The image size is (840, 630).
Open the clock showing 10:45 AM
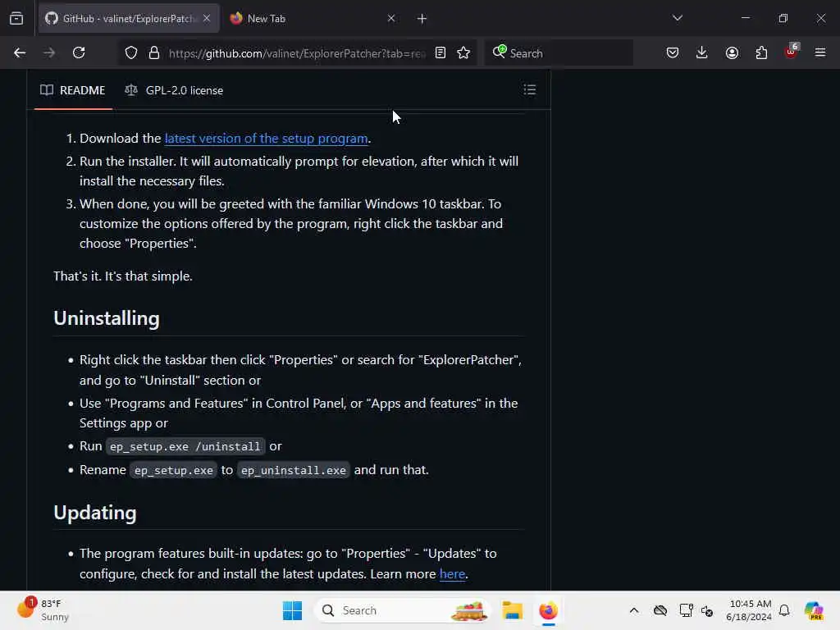(x=750, y=610)
